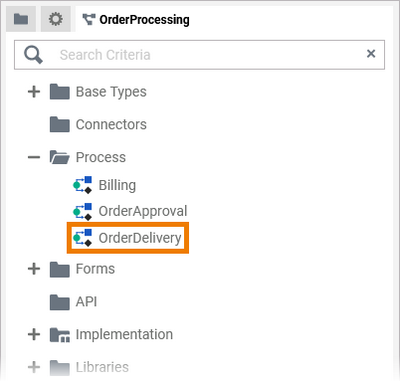Collapse the Process folder
The width and height of the screenshot is (400, 382).
point(34,157)
